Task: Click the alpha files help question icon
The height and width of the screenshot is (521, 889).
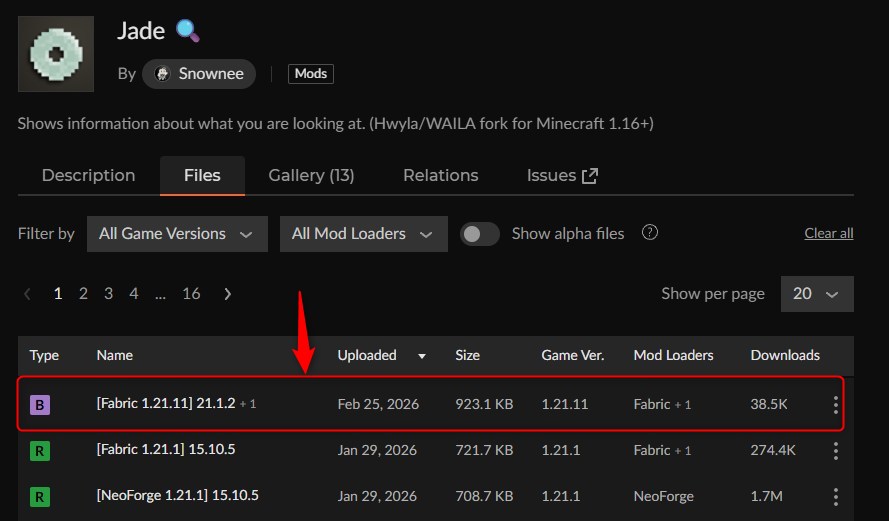Action: 650,233
